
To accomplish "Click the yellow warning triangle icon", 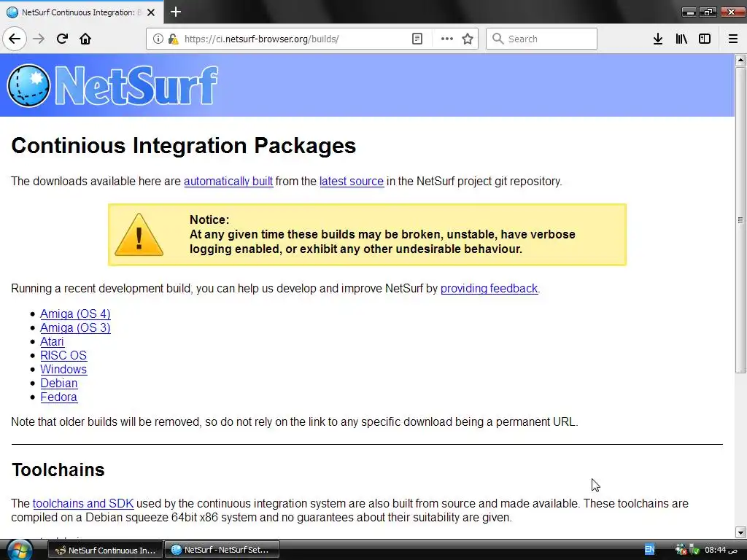I will (x=139, y=235).
